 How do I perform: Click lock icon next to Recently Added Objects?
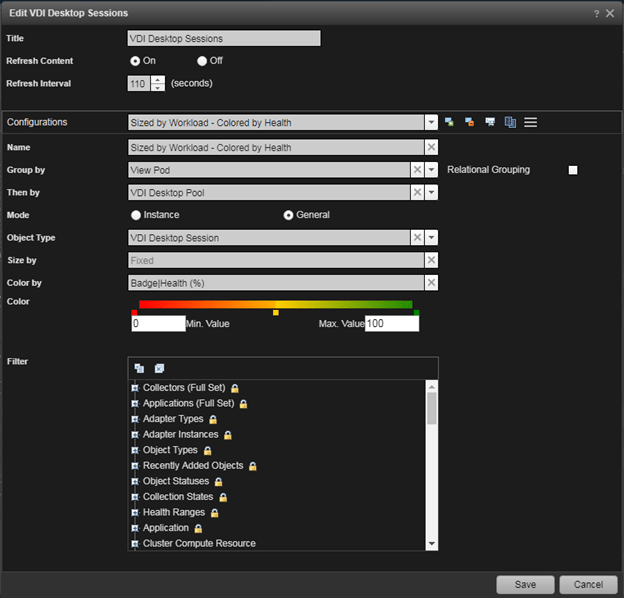[253, 466]
